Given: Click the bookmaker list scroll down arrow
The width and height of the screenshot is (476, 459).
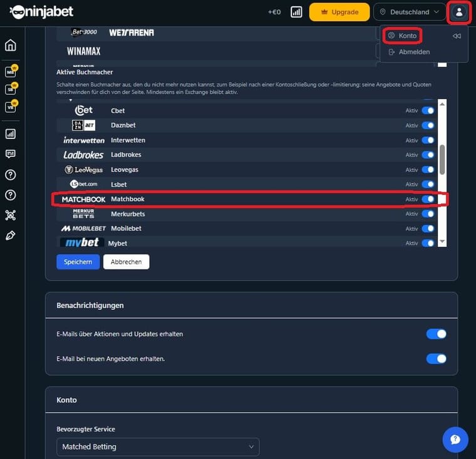Looking at the screenshot, I should (442, 241).
